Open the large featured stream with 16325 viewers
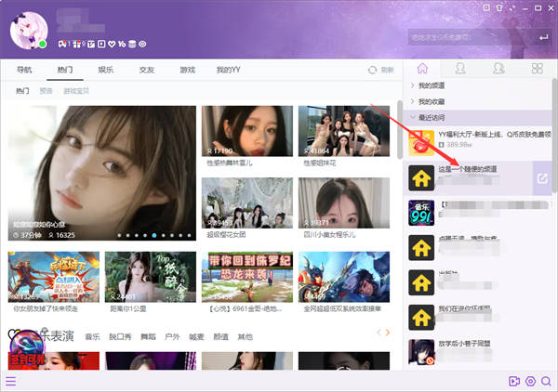The height and width of the screenshot is (392, 558). tap(102, 173)
